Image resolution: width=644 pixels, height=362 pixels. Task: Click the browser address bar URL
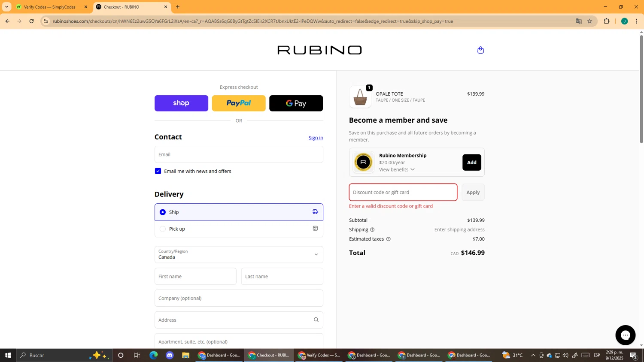point(253,21)
